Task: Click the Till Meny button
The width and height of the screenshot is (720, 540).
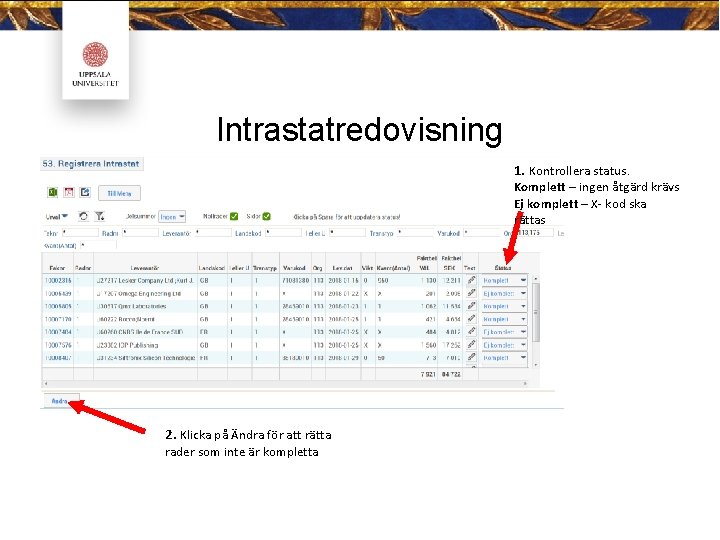Action: tap(119, 193)
